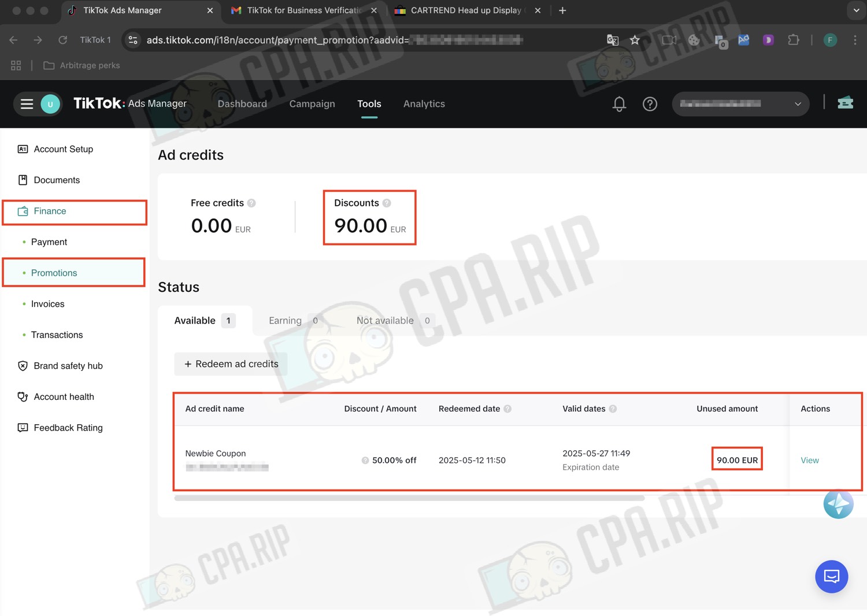Open the Analytics menu

click(x=424, y=104)
